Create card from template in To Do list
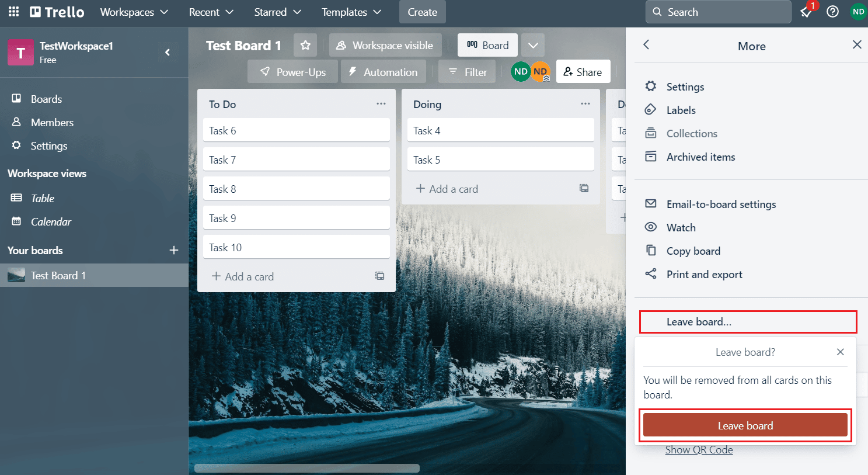Screen dimensions: 868x475 [379, 276]
